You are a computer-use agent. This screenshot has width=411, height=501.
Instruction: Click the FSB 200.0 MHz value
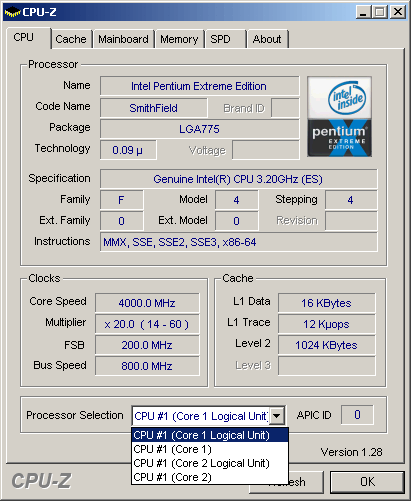coord(147,345)
